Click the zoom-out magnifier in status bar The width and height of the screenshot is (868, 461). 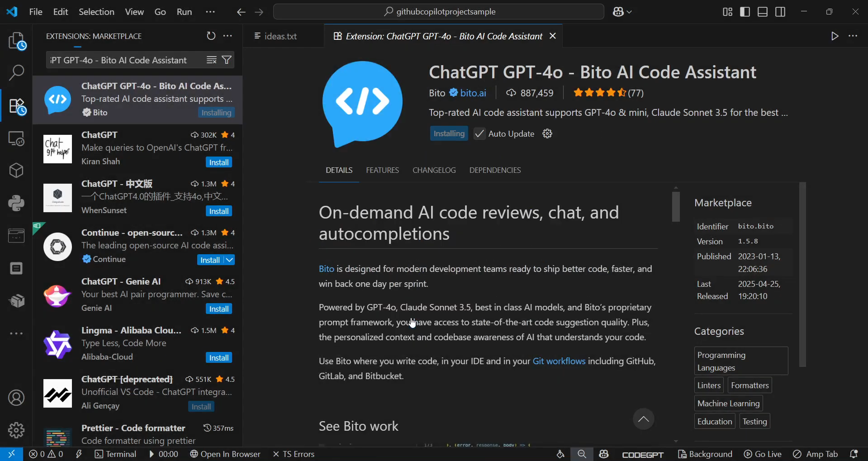click(582, 454)
